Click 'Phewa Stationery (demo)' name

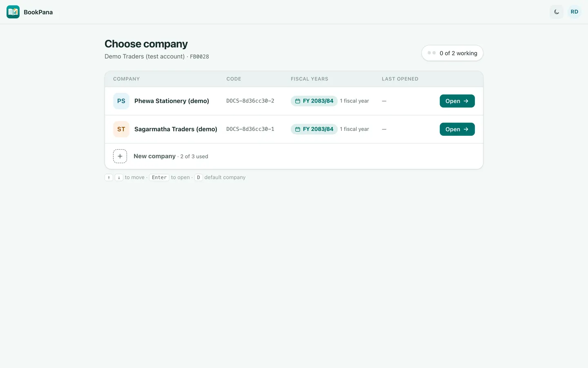pyautogui.click(x=171, y=101)
